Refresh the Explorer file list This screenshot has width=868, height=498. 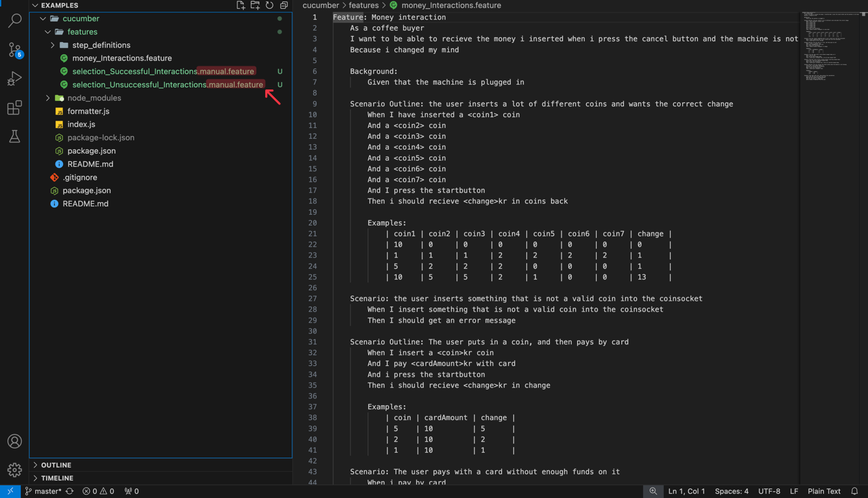[x=269, y=5]
